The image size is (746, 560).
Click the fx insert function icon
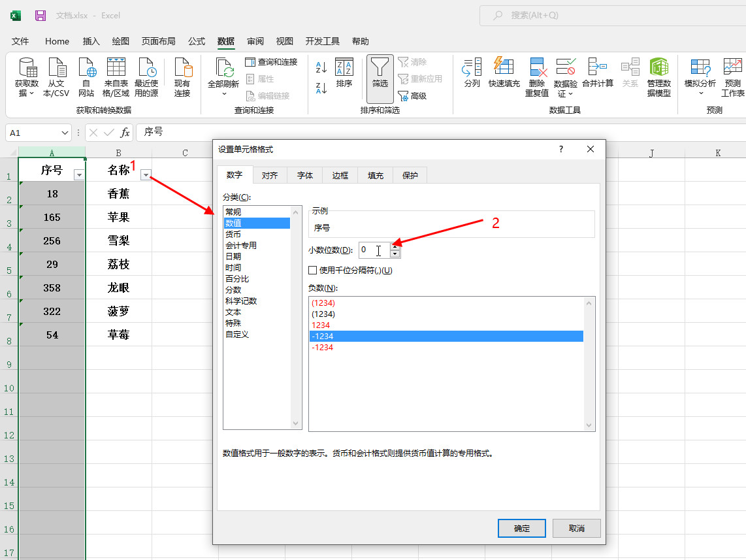(125, 133)
